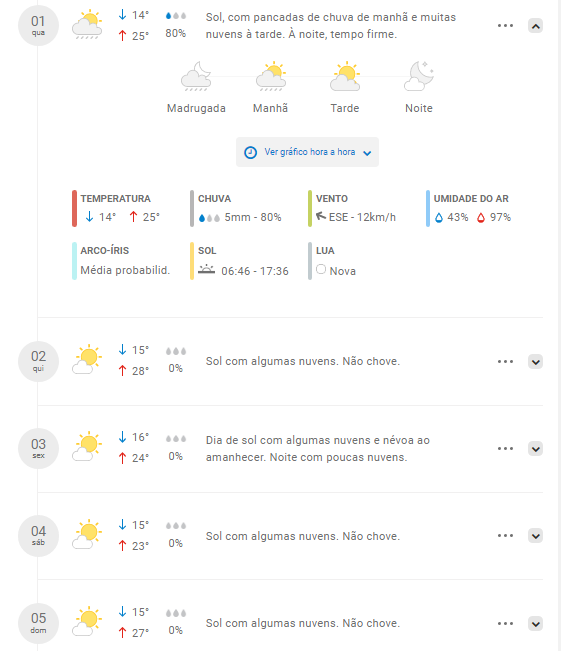The image size is (561, 651).
Task: Click the 02 qui date circle
Action: click(x=38, y=362)
